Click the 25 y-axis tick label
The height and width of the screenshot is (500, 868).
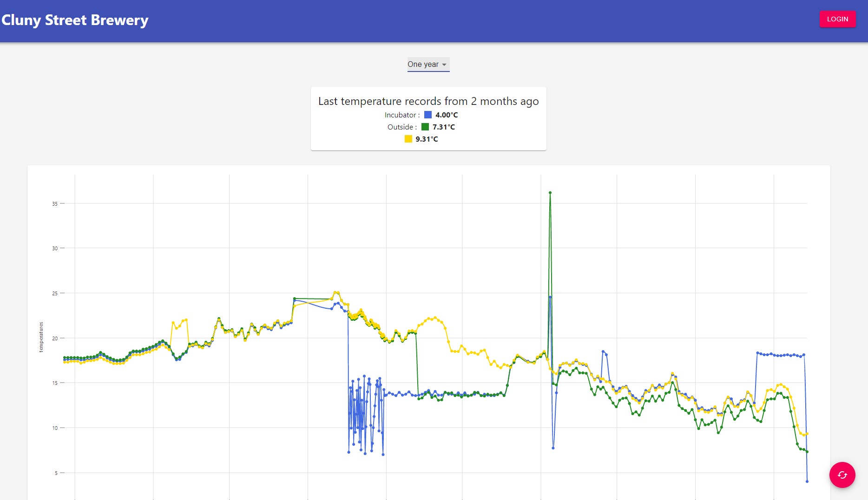(x=55, y=293)
